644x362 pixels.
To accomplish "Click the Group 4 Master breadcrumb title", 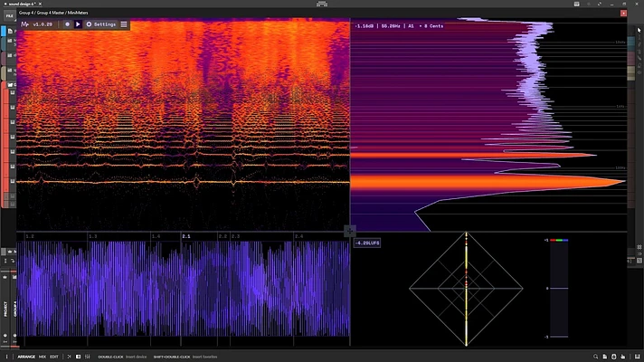I will pos(53,13).
